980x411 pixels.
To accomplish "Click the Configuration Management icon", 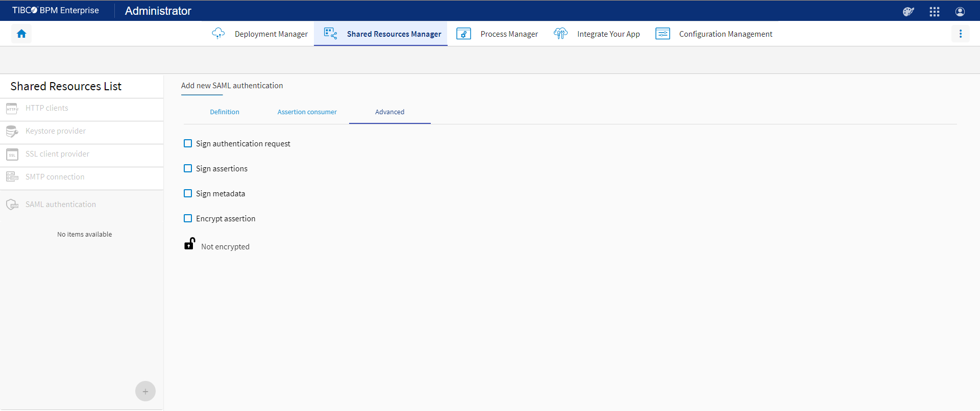I will (x=663, y=34).
